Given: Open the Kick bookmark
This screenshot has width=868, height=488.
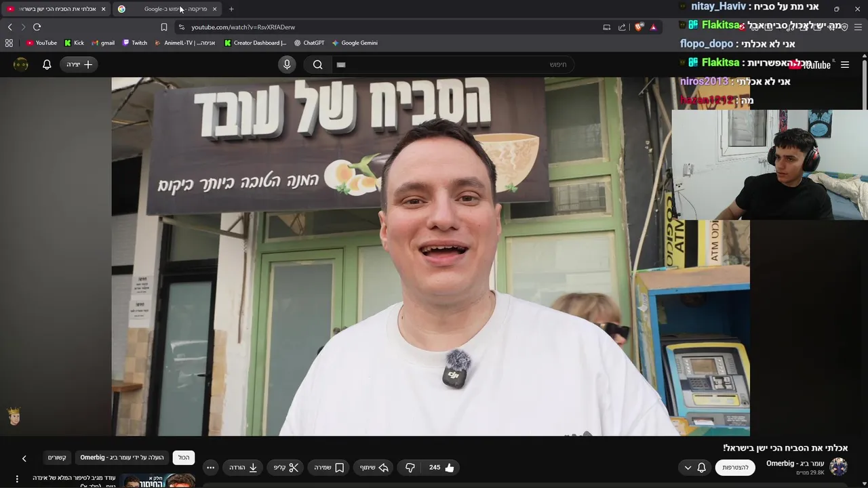Looking at the screenshot, I should [74, 43].
